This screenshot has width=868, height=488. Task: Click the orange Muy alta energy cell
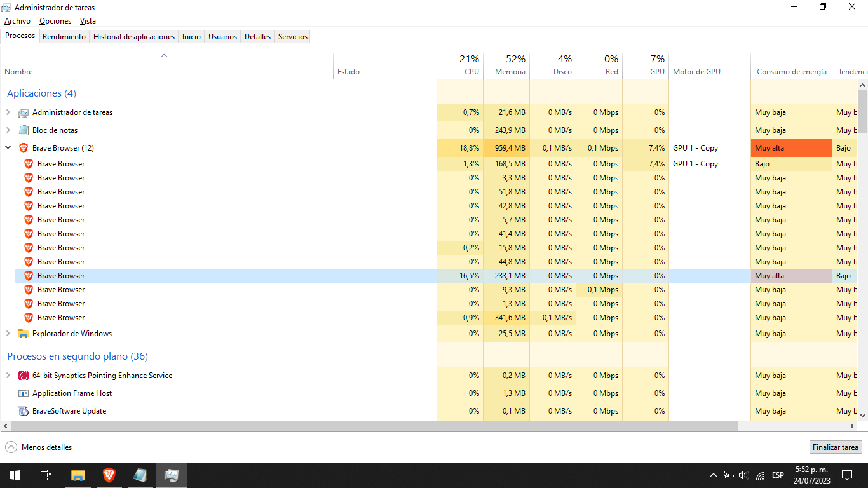coord(792,148)
